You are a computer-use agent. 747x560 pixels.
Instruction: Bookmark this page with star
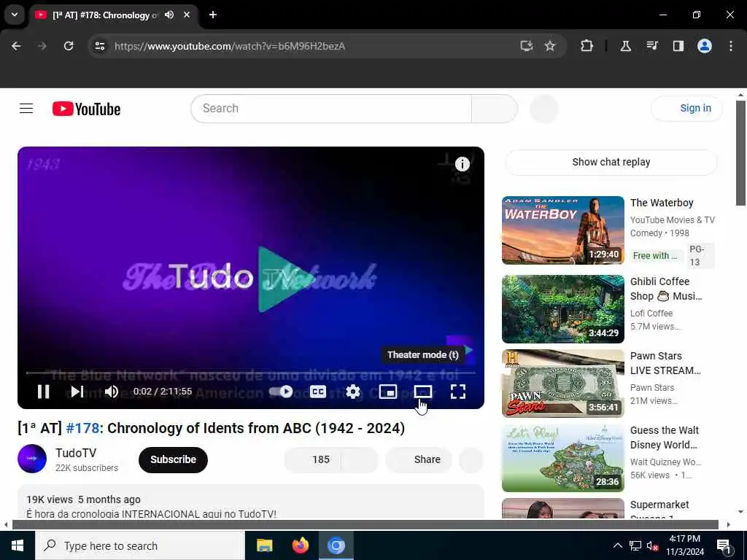[x=550, y=46]
